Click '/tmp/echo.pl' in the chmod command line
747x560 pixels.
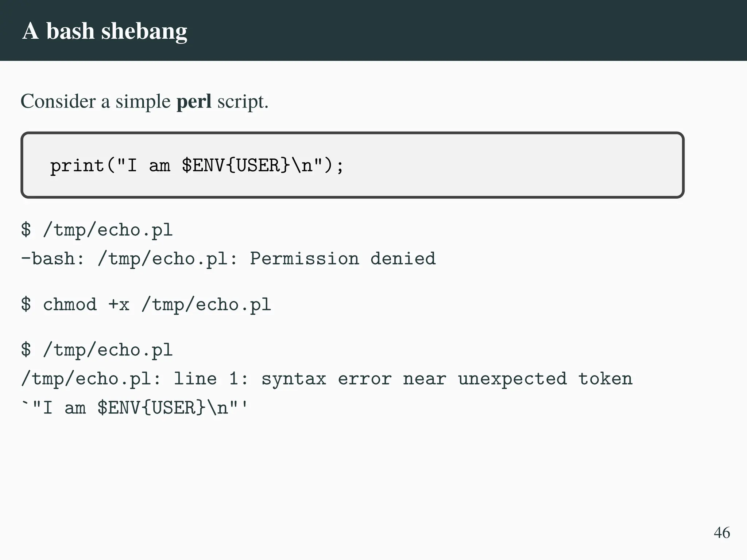(206, 304)
